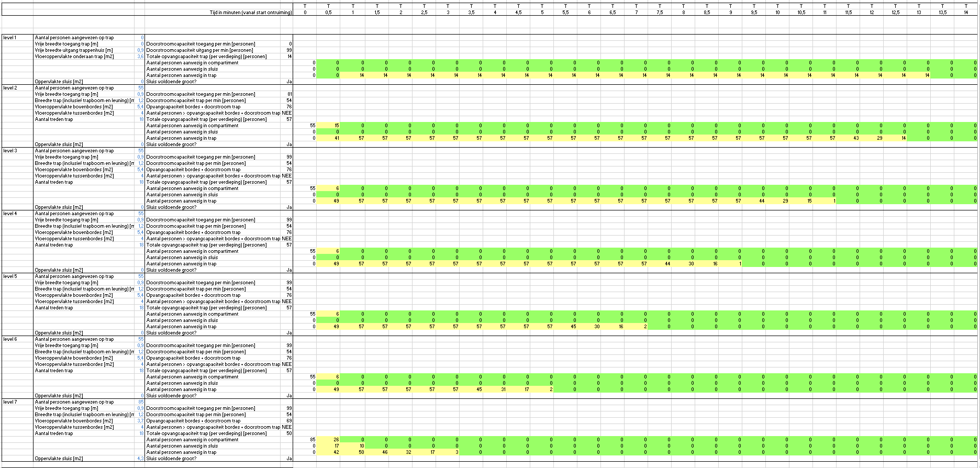Click 'Aantal personen aangewezen op trap' in level 5
This screenshot has height=468, width=980.
click(74, 276)
